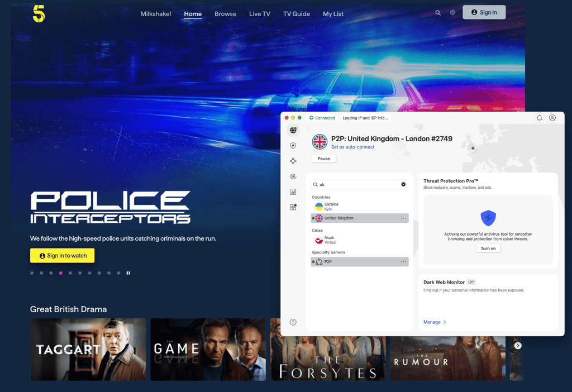Open P2P row more options

[403, 262]
